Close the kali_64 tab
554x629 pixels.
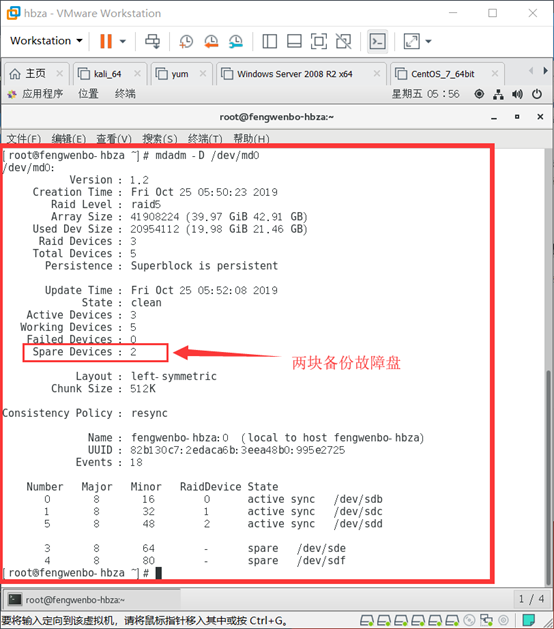pyautogui.click(x=137, y=73)
